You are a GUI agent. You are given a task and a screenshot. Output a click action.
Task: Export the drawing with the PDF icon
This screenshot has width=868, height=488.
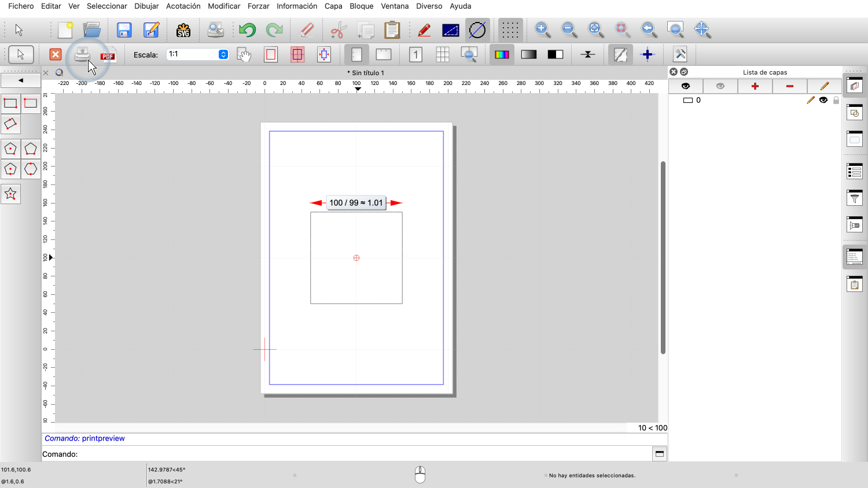(108, 56)
